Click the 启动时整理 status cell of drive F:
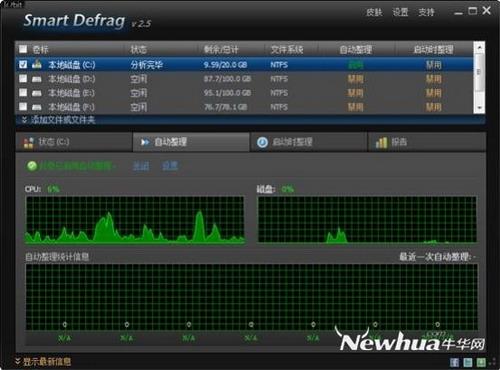Image resolution: width=500 pixels, height=370 pixels. (x=434, y=107)
